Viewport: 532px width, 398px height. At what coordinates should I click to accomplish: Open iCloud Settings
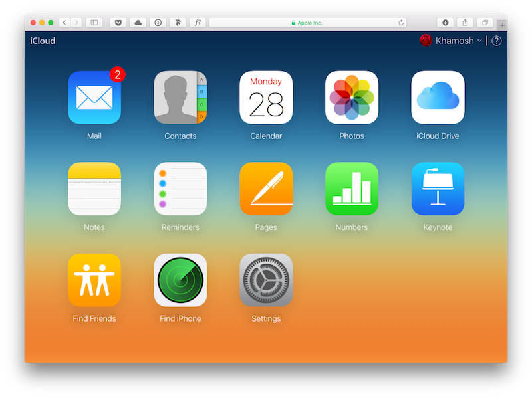click(x=266, y=280)
